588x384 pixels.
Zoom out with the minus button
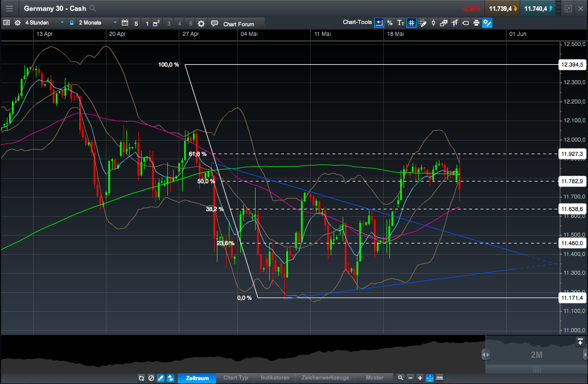click(x=410, y=378)
